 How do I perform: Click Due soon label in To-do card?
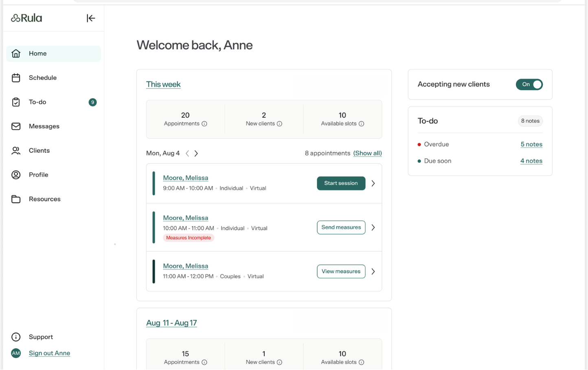click(x=438, y=161)
